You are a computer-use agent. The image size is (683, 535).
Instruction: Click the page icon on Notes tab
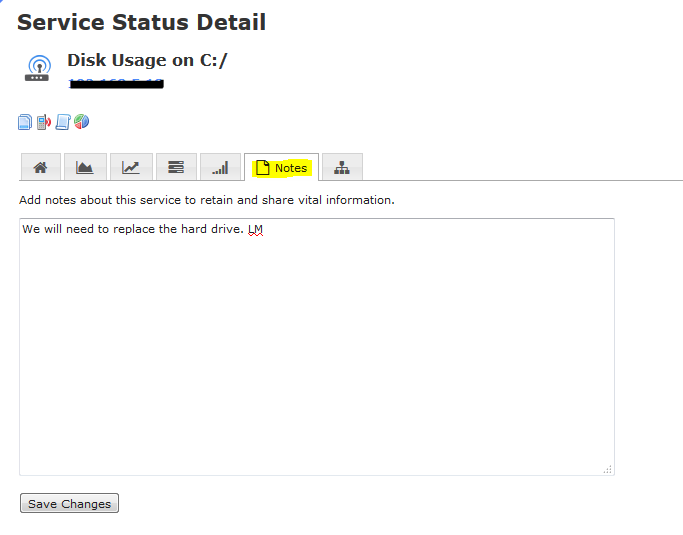point(263,167)
